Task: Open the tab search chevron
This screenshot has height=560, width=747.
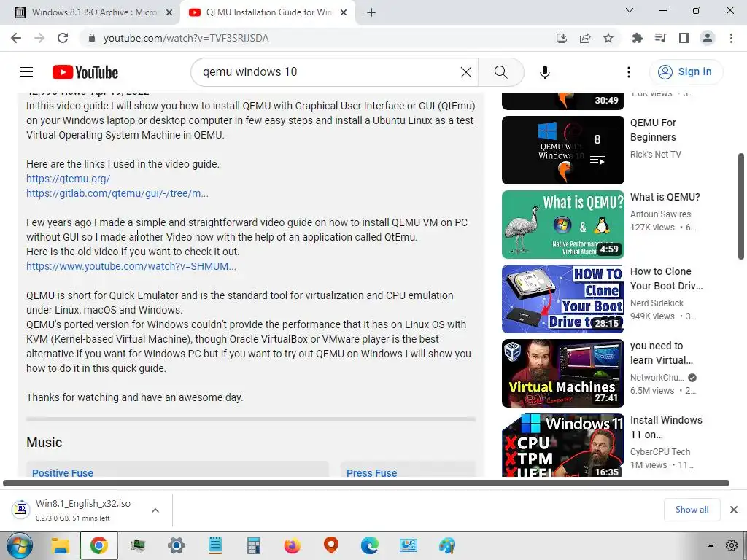Action: coord(630,10)
